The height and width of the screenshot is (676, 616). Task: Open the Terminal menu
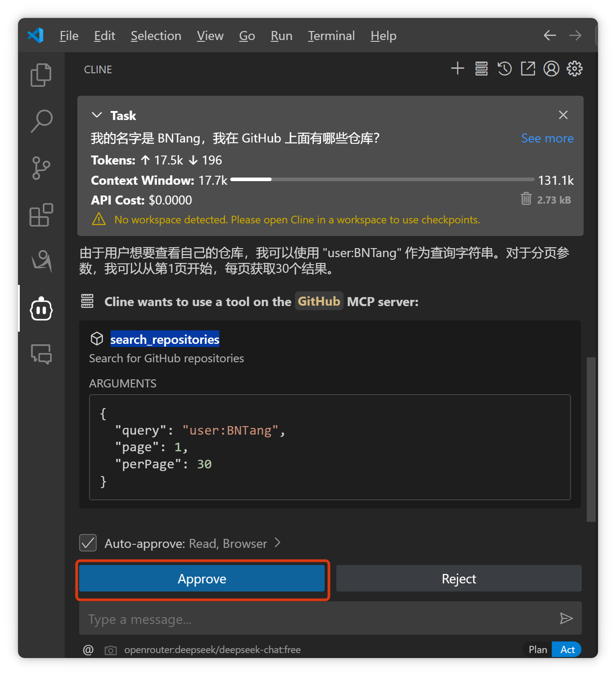point(331,36)
